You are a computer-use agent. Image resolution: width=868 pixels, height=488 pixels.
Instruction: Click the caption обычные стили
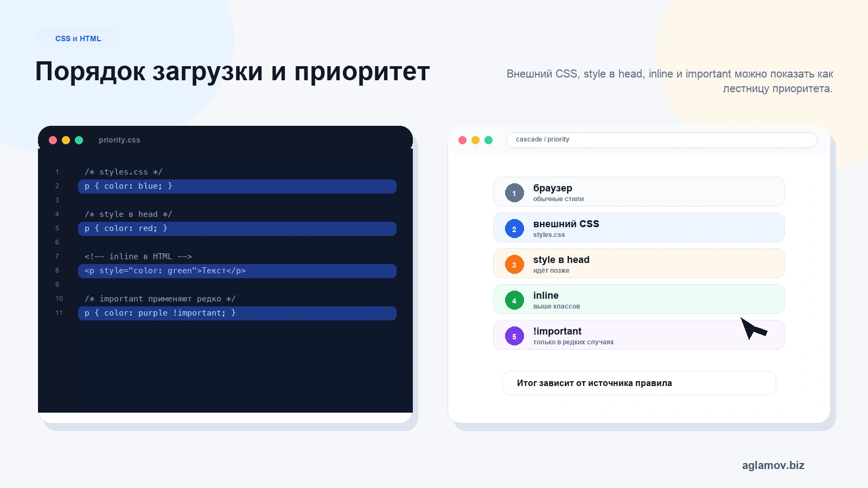(x=558, y=199)
